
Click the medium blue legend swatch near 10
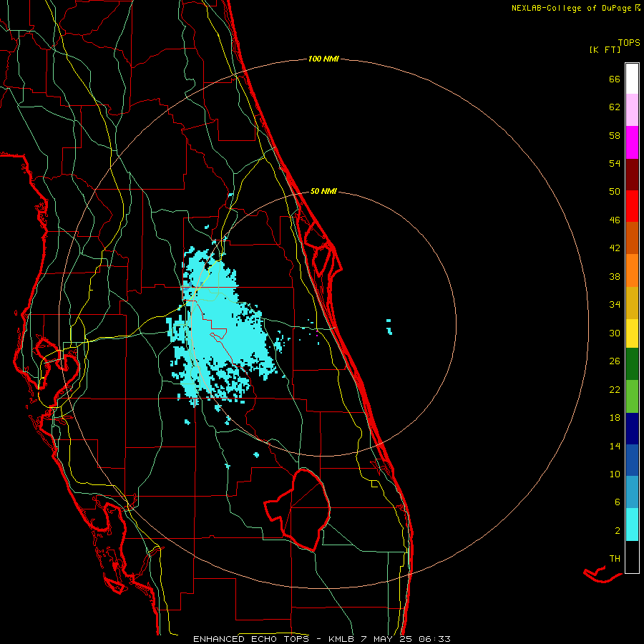click(x=632, y=460)
